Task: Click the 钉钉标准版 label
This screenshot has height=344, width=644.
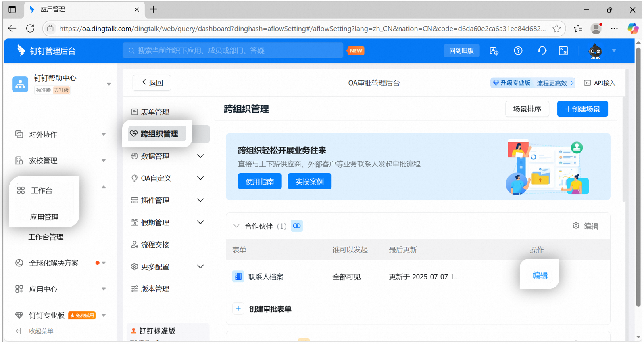Action: click(x=157, y=331)
